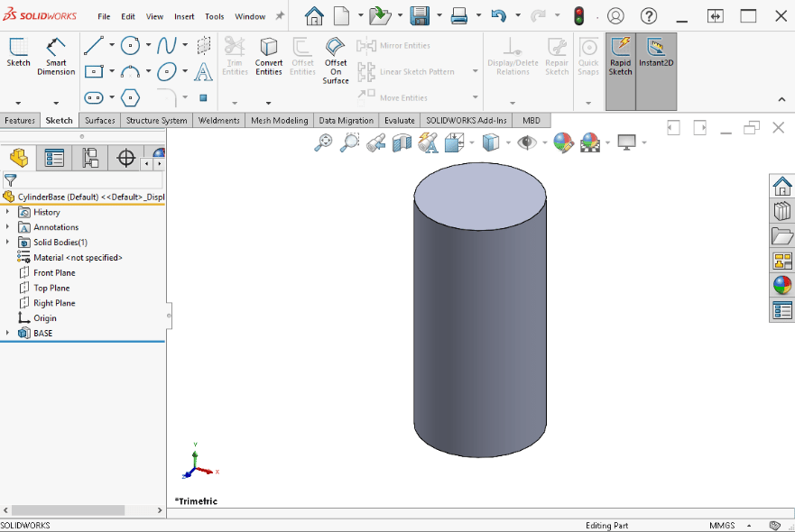The height and width of the screenshot is (532, 795).
Task: Select the Circle sketch tool
Action: [131, 45]
